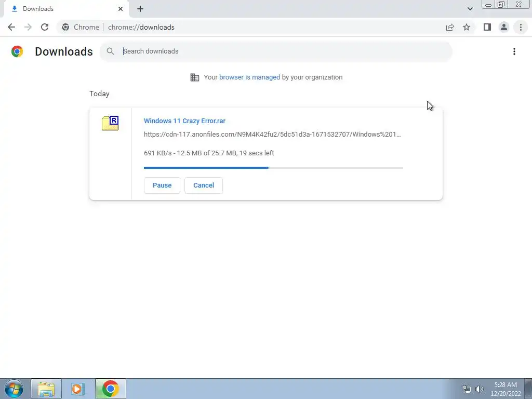Click the managed organization building icon
Screen dimensions: 532x399
pyautogui.click(x=195, y=77)
